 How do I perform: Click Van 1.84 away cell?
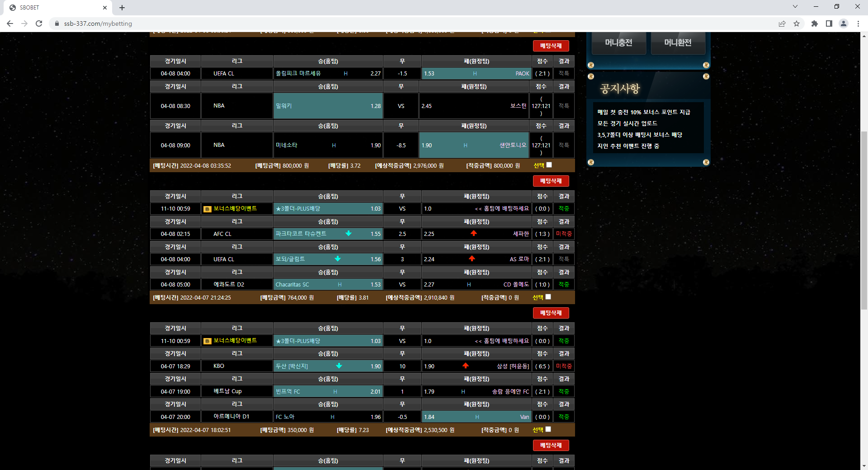(x=476, y=417)
